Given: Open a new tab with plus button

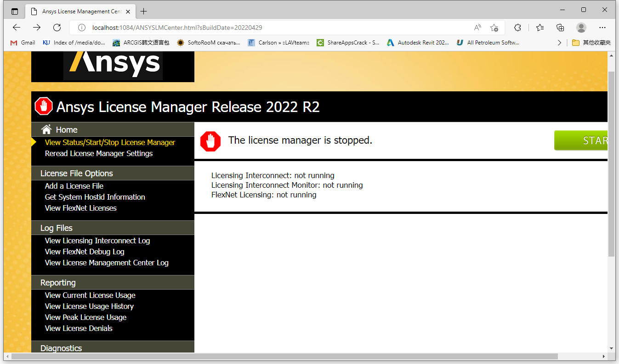Looking at the screenshot, I should (x=143, y=11).
